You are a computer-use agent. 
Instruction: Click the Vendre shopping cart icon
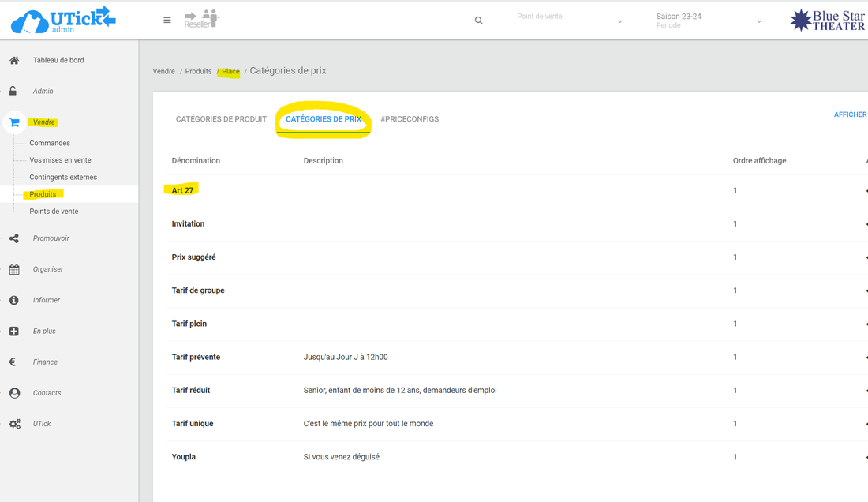(x=14, y=122)
